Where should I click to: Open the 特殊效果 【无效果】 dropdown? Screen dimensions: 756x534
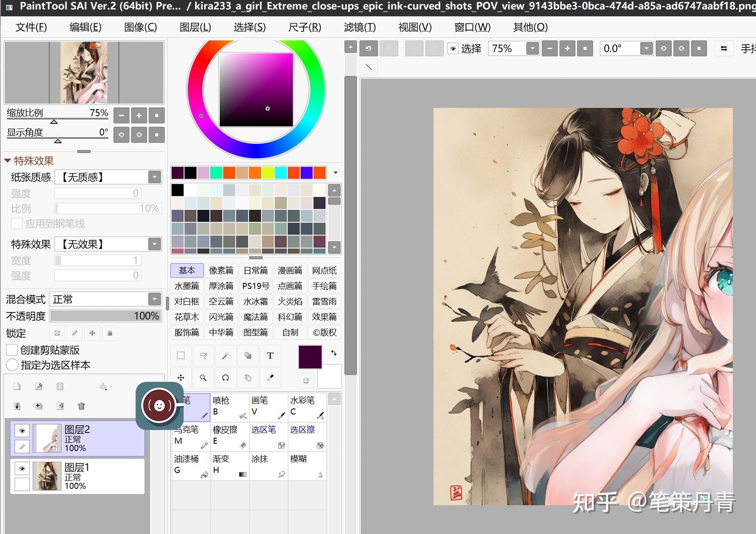pos(154,244)
